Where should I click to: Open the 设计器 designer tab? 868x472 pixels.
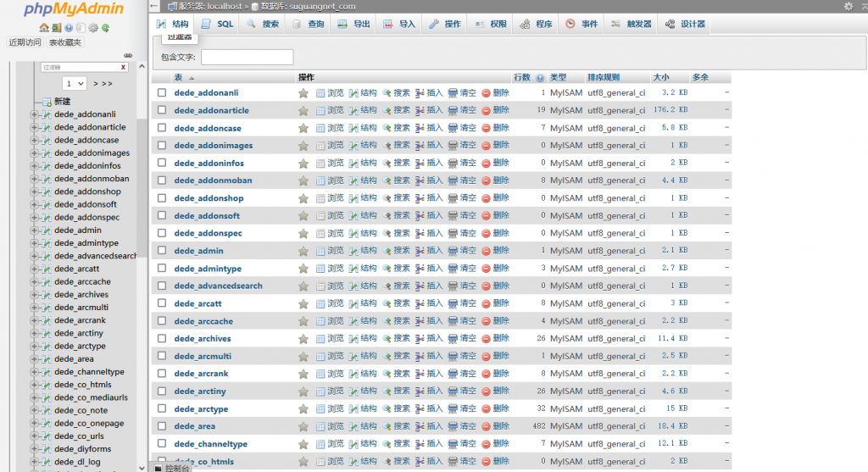click(x=685, y=25)
